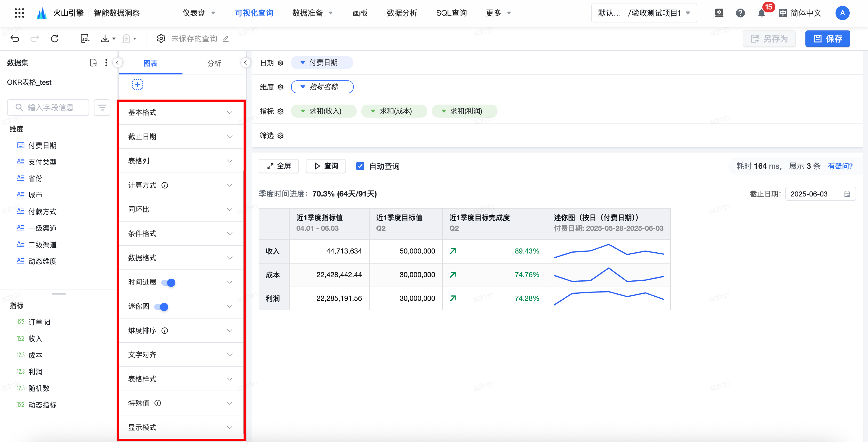
Task: Open the 指标名称 dimension pill dropdown
Action: coord(322,87)
